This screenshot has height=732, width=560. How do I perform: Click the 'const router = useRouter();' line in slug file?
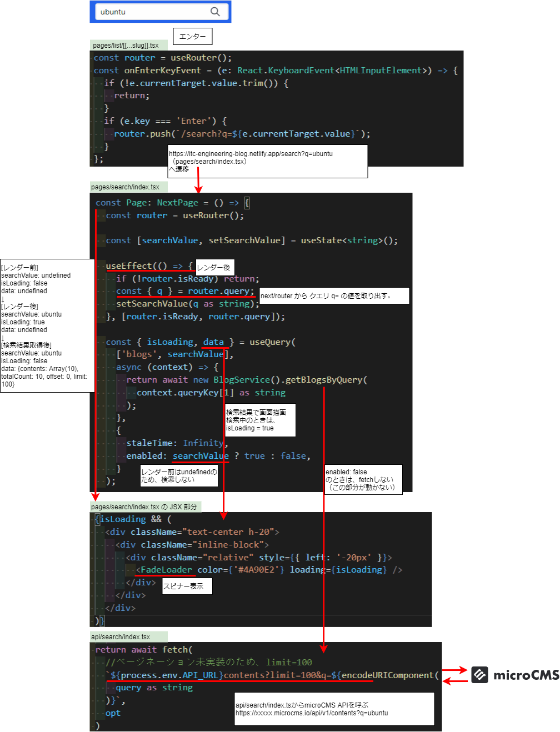point(163,58)
